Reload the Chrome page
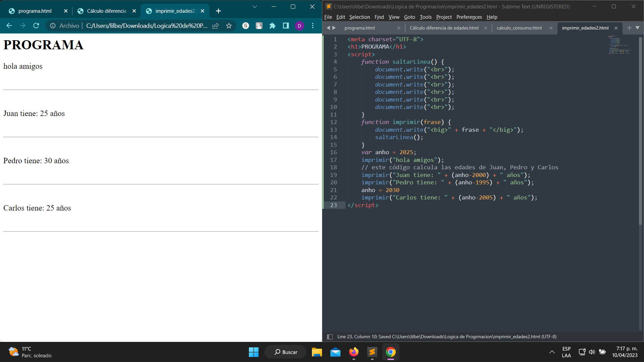 click(36, 25)
